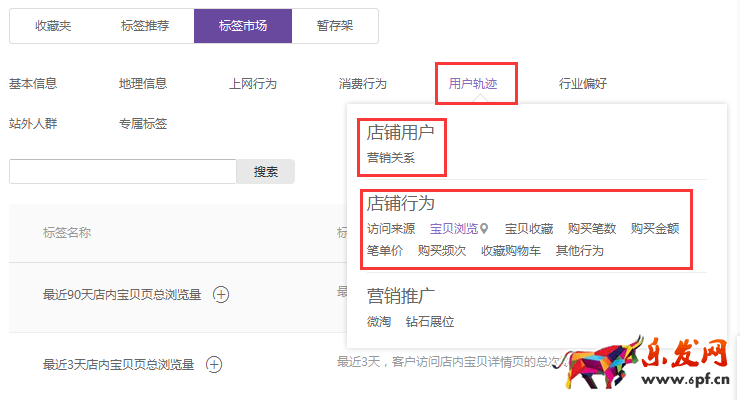
Task: Switch to the 收藏夹 tab
Action: [53, 26]
